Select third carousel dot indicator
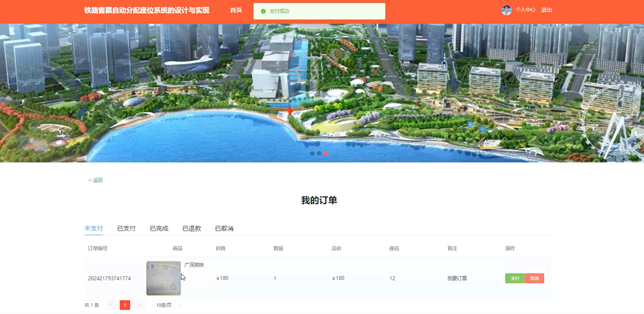Viewport: 644px width, 314px height. click(x=326, y=153)
